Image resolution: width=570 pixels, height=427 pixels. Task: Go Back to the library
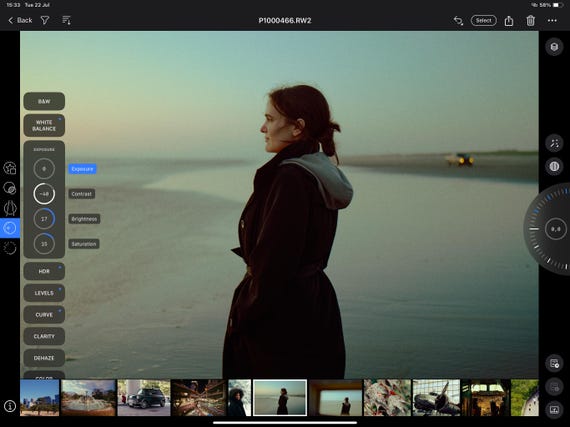click(x=20, y=20)
